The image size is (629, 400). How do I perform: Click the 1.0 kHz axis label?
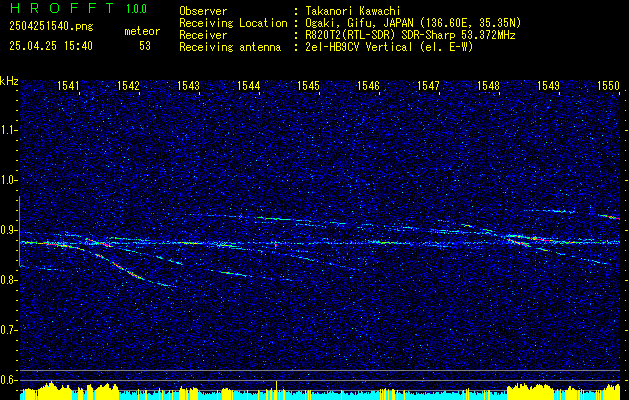(x=9, y=180)
